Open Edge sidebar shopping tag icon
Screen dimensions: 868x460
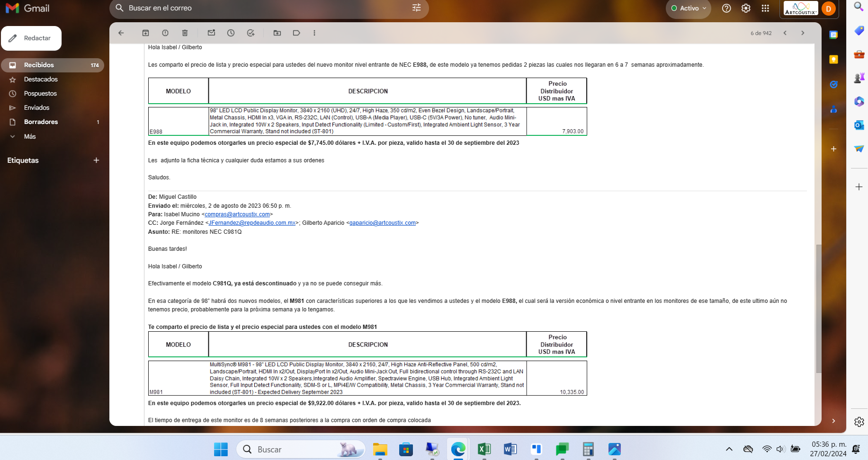[x=859, y=30]
